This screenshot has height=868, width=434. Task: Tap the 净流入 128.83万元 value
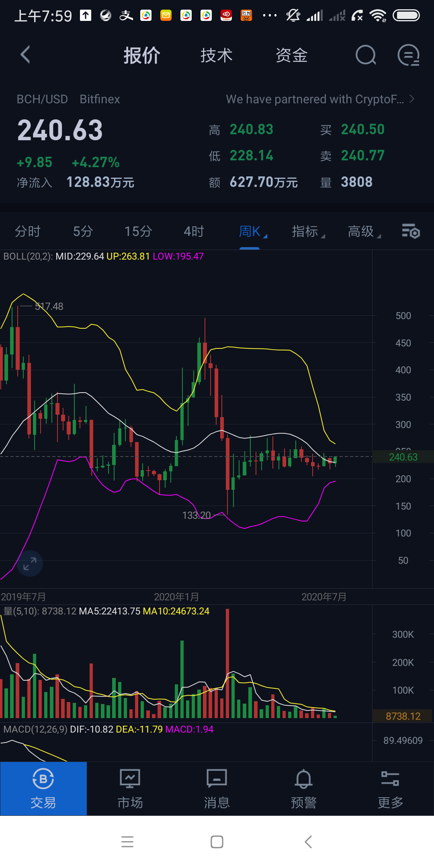click(x=100, y=182)
